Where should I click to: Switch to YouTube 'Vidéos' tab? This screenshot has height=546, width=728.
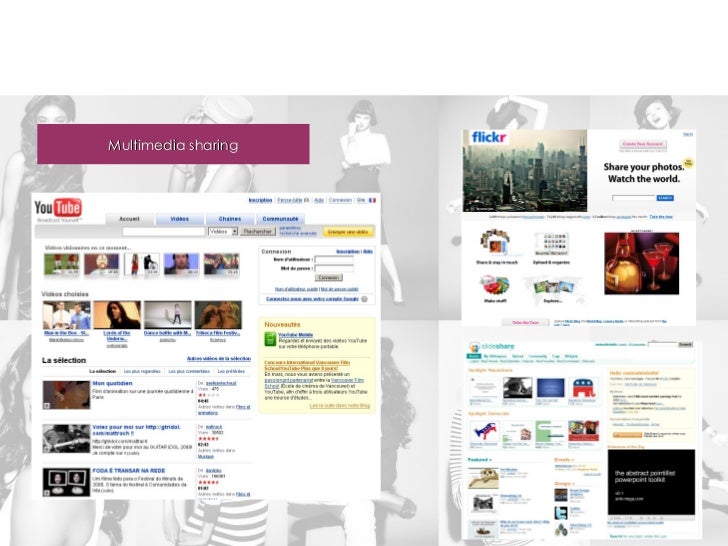179,219
